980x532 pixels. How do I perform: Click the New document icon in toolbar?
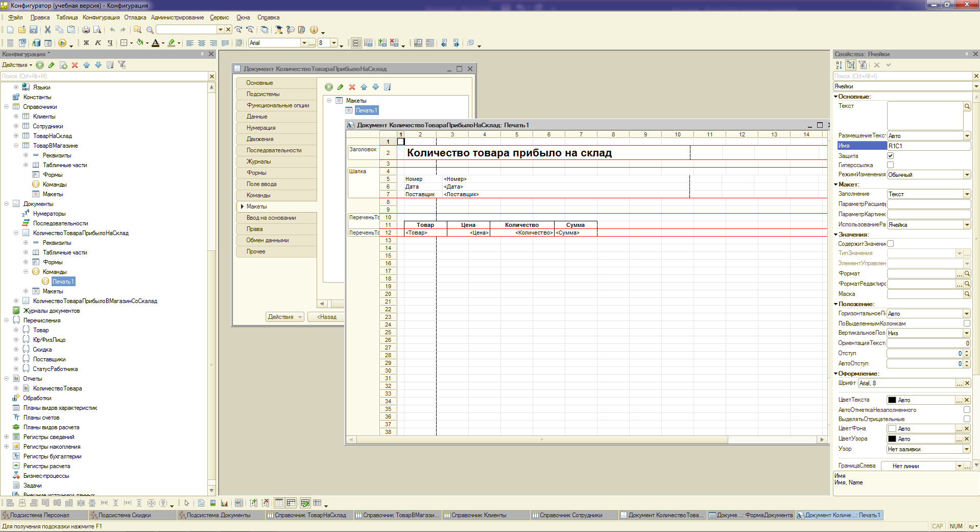10,30
